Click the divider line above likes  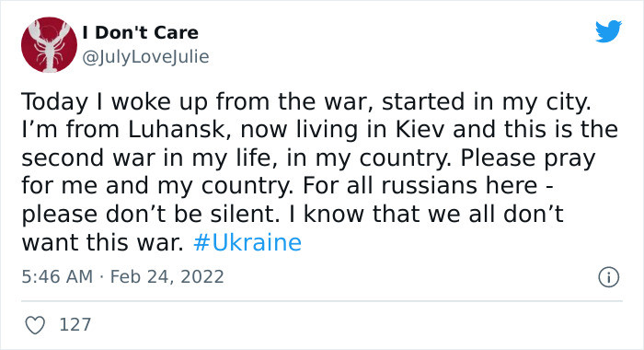(x=322, y=301)
